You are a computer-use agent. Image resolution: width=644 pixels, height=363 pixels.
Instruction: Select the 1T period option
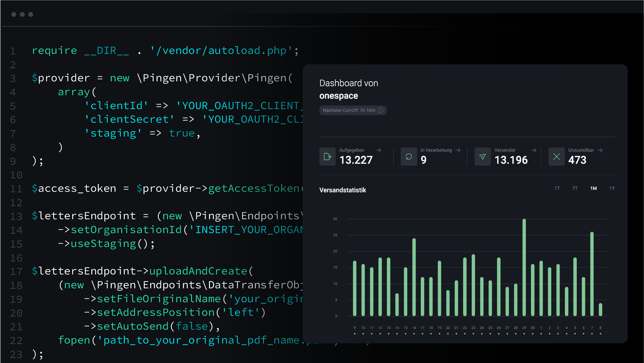(x=557, y=188)
